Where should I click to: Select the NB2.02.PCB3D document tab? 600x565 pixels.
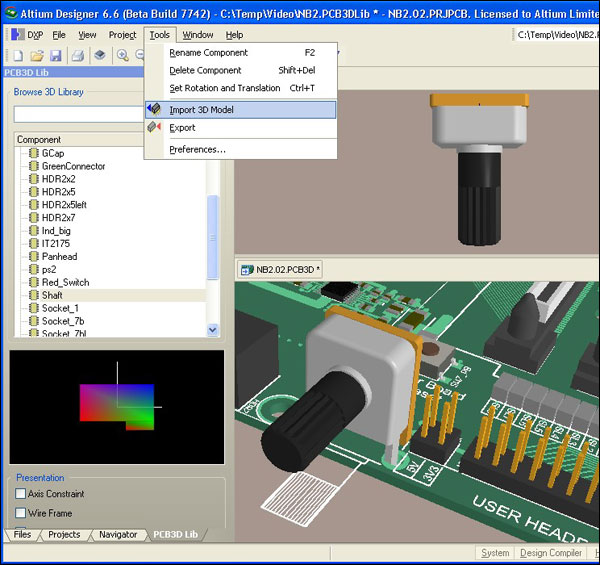click(280, 270)
